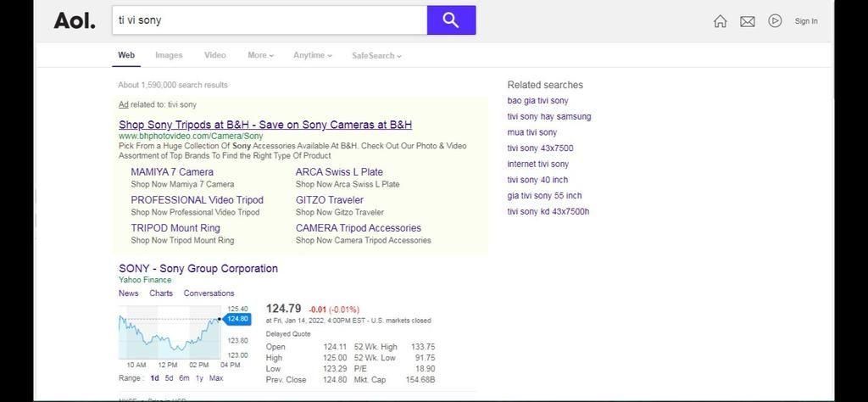Select the 6m chart range
This screenshot has height=402, width=868.
(184, 378)
